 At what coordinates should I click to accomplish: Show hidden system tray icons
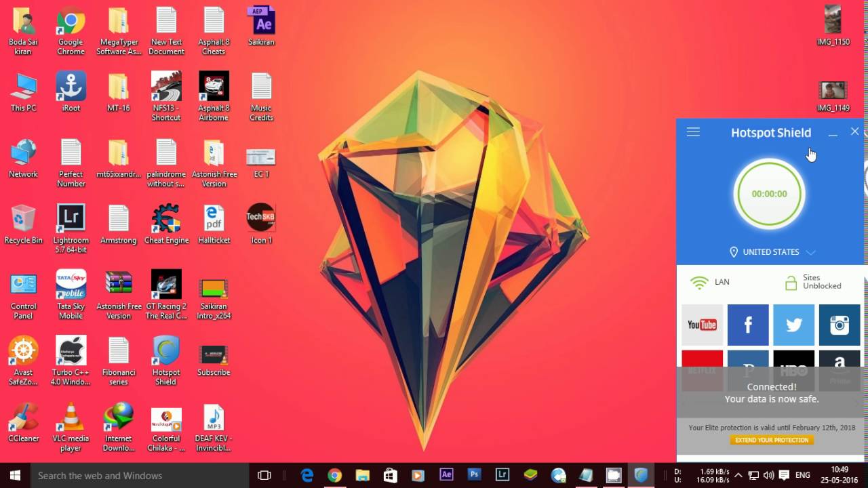click(x=738, y=476)
